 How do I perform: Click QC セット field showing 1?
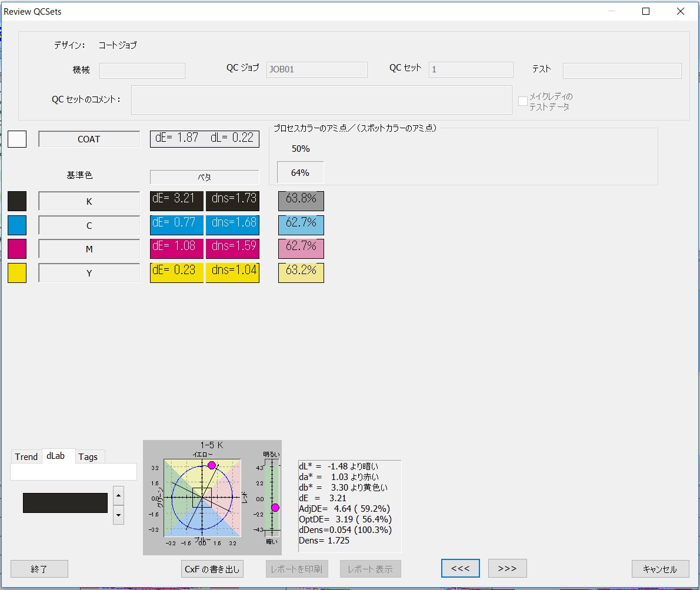(471, 69)
